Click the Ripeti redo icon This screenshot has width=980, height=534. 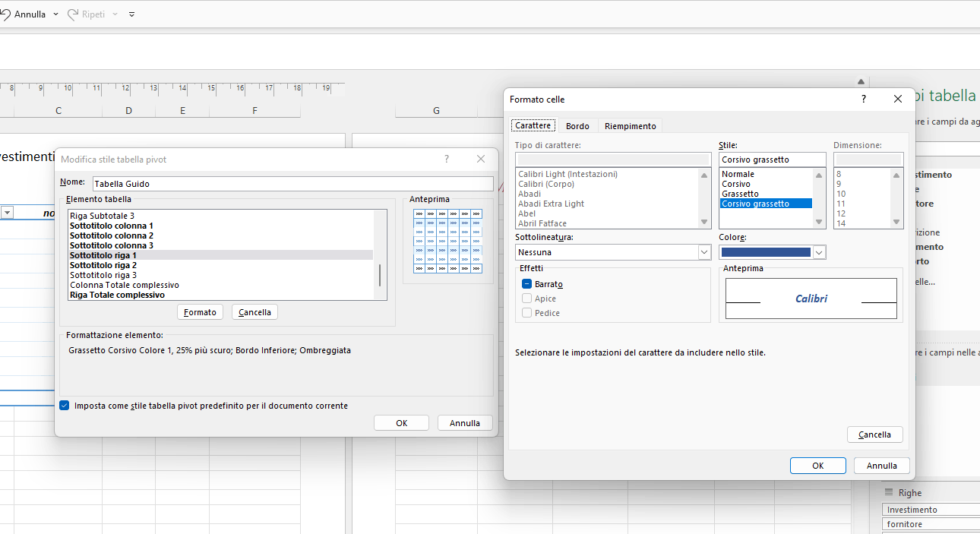tap(74, 14)
